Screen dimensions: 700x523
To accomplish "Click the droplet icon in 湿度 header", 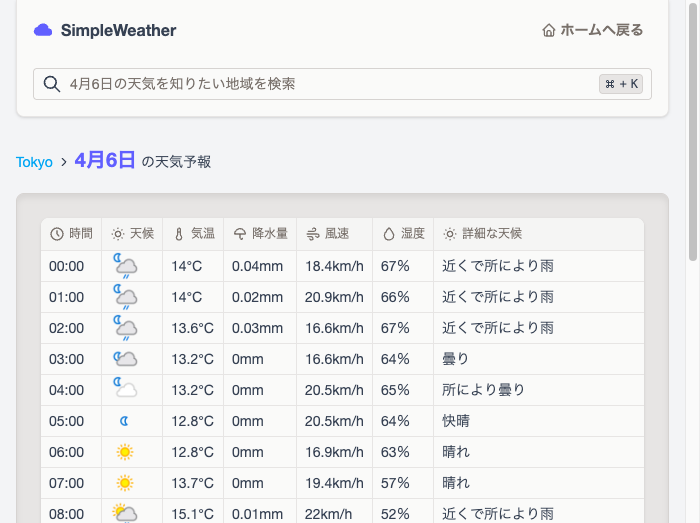I will [x=389, y=234].
